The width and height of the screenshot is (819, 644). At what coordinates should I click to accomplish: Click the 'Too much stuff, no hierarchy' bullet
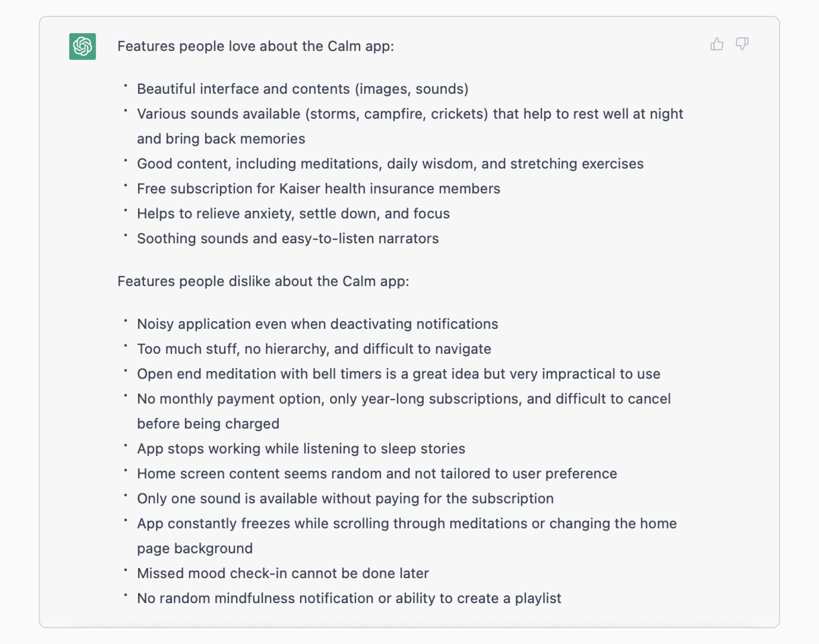tap(314, 349)
